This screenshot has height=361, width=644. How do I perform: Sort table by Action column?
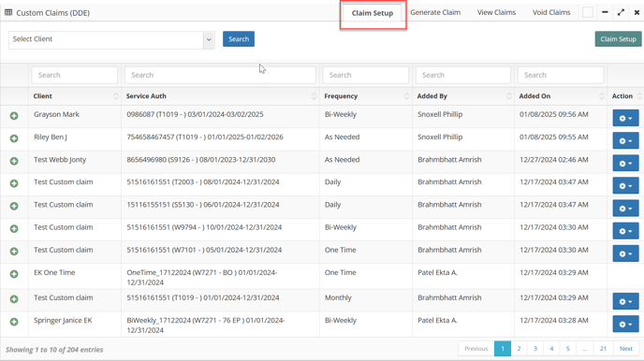pos(625,96)
